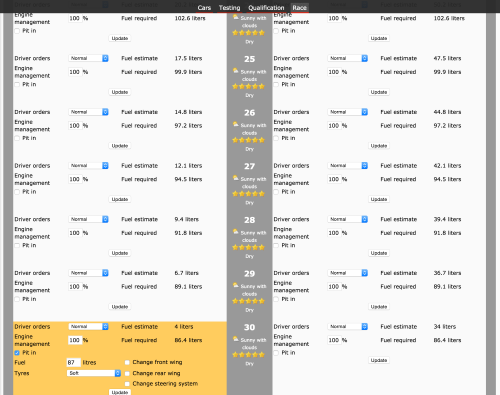Click Update in the 44.8 liters row
Screen dimensions: 500x395
379,146
